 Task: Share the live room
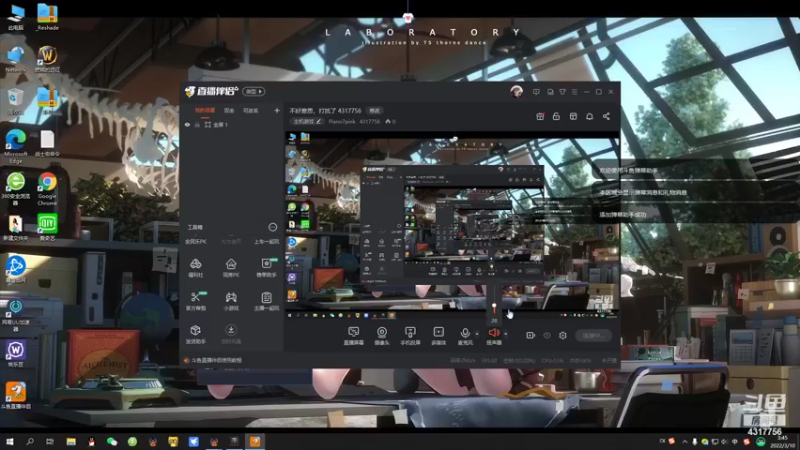click(x=606, y=116)
